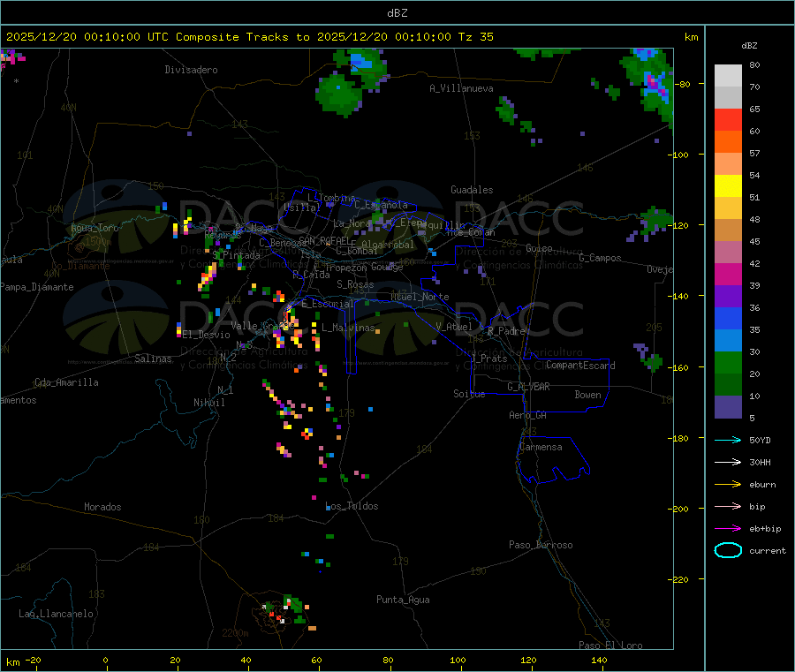Click the El_Desvio map label

pyautogui.click(x=206, y=335)
